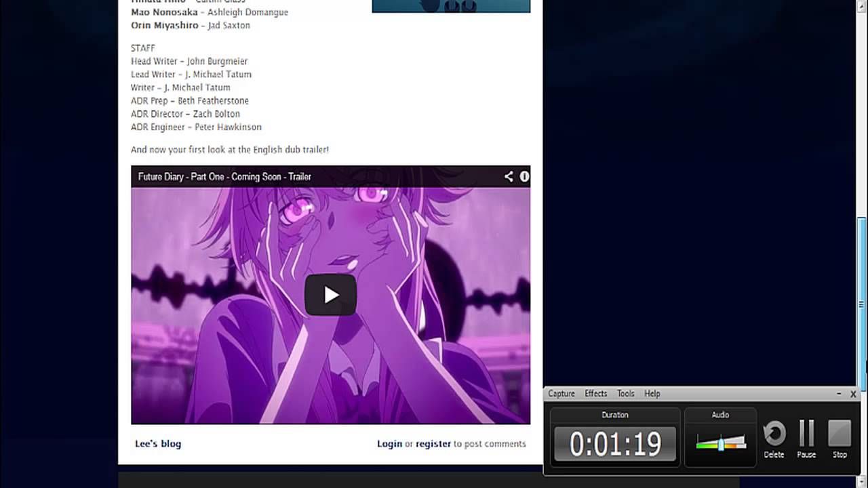
Task: Open the video title Future Diary link
Action: (x=224, y=176)
